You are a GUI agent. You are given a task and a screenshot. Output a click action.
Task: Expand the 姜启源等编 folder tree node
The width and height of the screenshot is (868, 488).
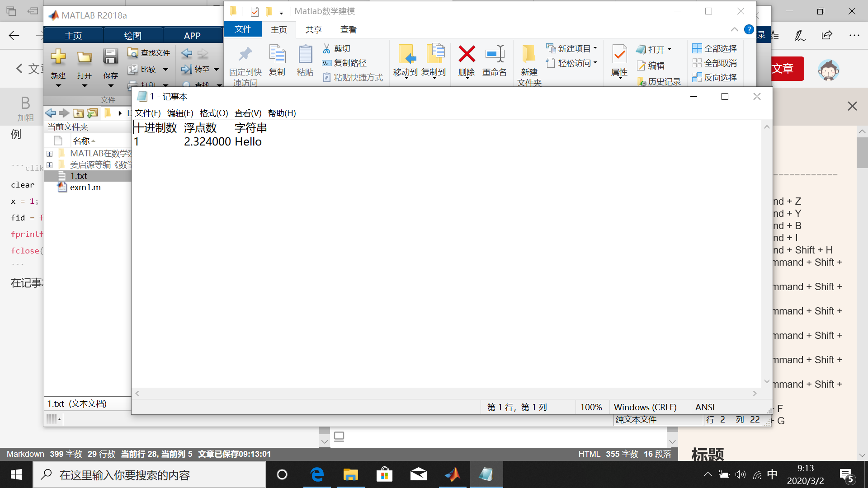(x=50, y=165)
